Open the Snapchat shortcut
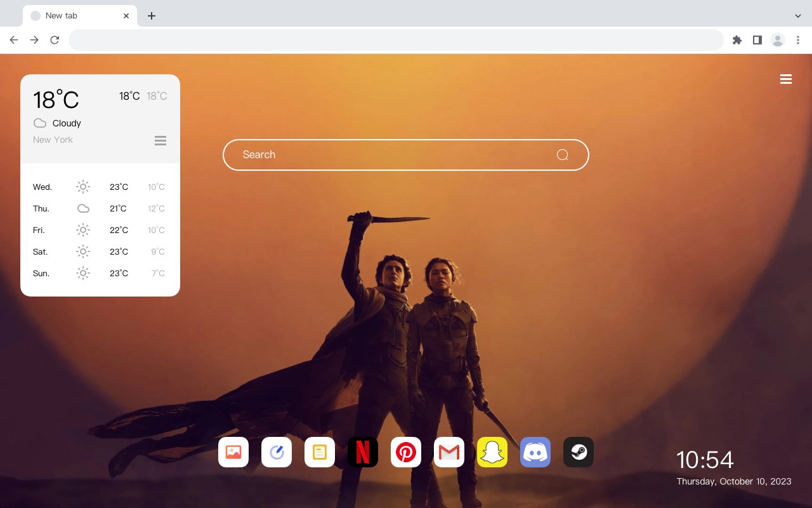This screenshot has width=812, height=508. point(492,452)
